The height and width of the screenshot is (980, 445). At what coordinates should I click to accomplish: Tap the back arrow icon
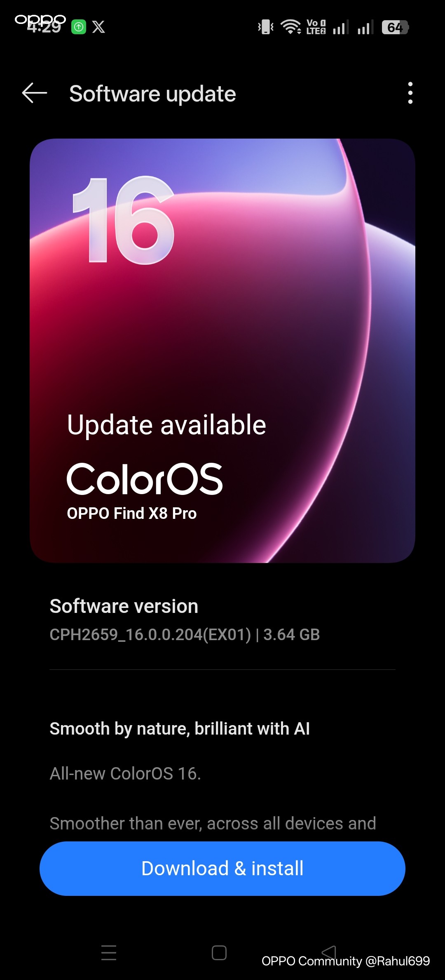point(35,93)
